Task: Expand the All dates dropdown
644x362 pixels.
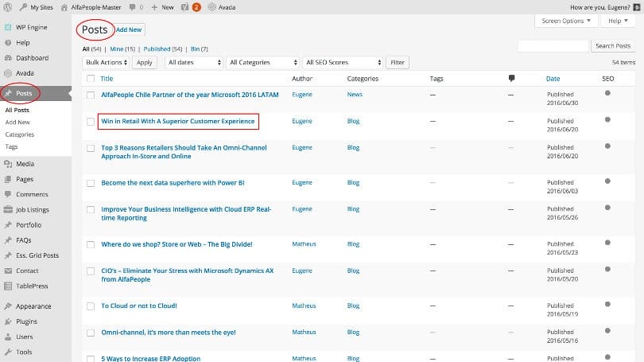Action: [193, 62]
